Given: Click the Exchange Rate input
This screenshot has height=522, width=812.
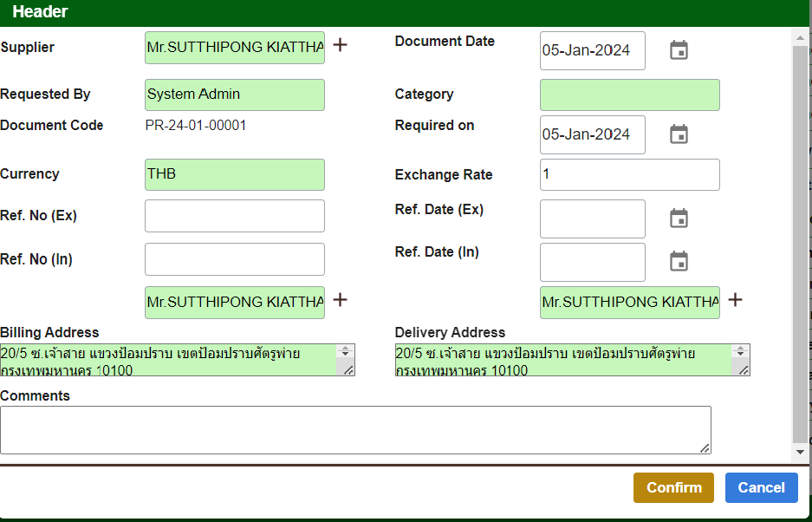Looking at the screenshot, I should click(x=629, y=174).
